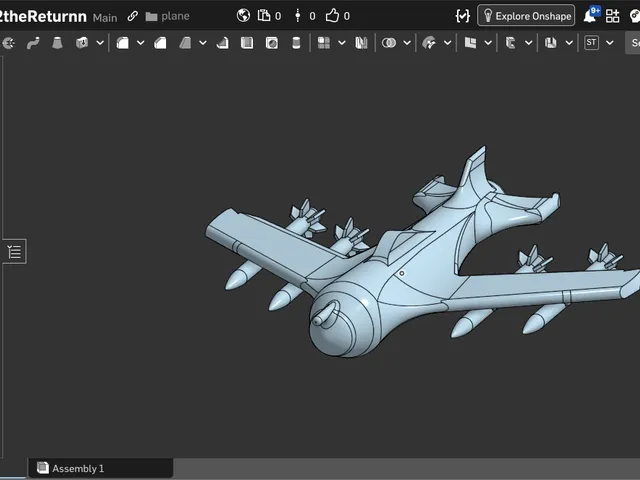Select the Fillet tool
The height and width of the screenshot is (480, 640).
[x=122, y=43]
